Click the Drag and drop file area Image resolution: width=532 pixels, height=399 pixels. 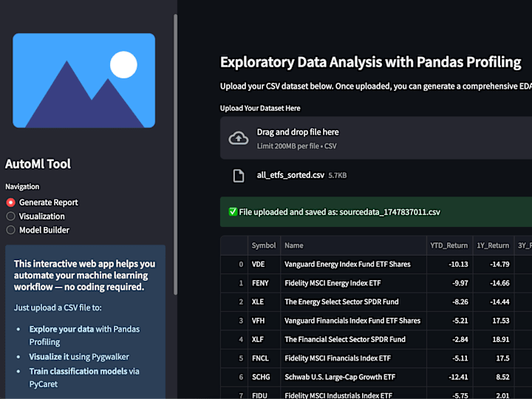tap(376, 138)
